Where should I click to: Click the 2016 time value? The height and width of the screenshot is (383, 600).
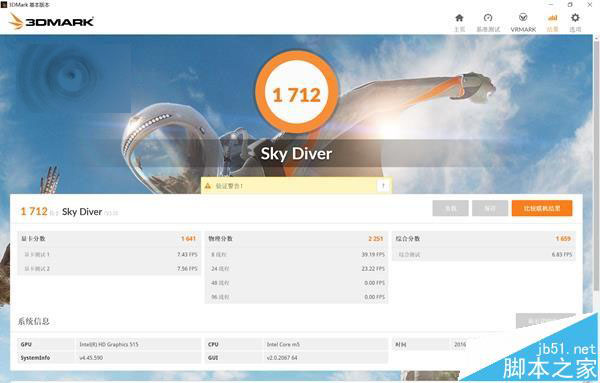point(460,344)
